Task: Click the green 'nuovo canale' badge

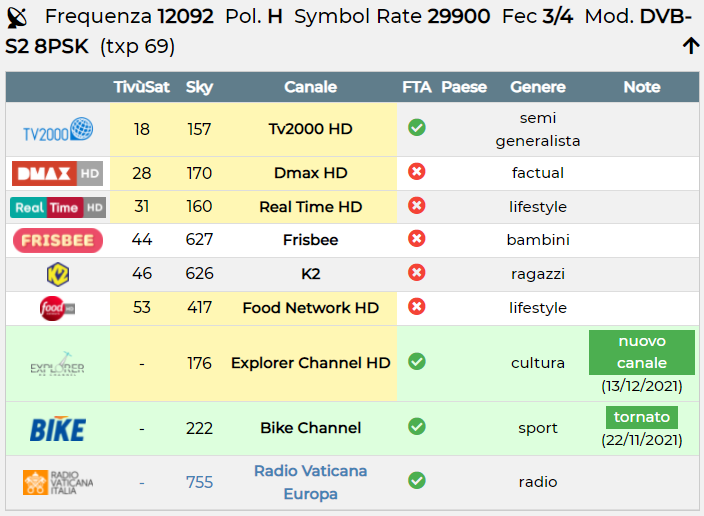Action: (x=642, y=352)
